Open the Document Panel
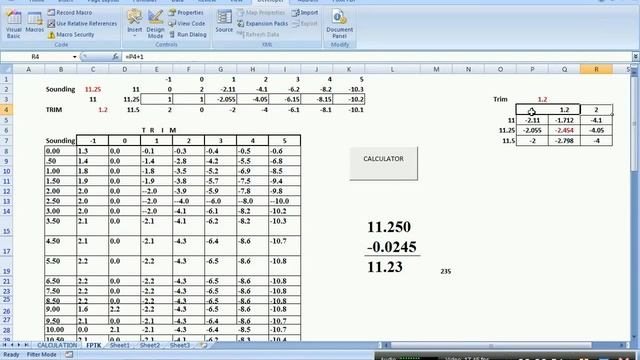640x360 pixels. tap(340, 24)
